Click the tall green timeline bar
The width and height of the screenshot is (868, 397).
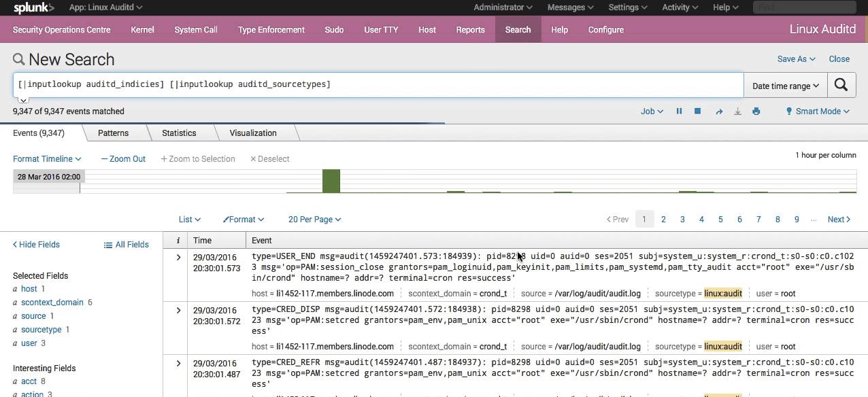point(331,181)
